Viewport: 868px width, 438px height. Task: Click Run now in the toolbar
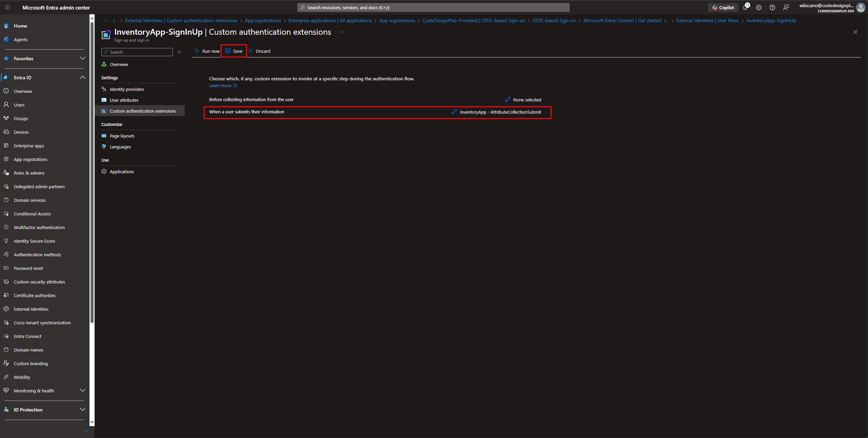pyautogui.click(x=207, y=51)
